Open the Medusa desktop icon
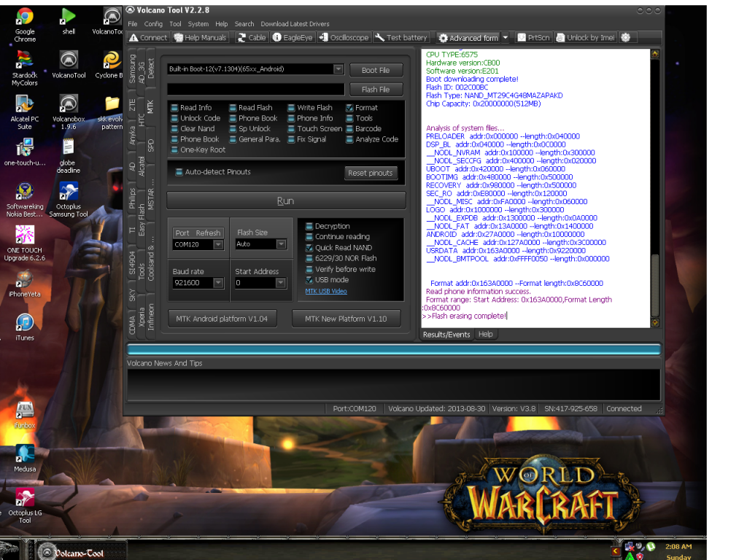This screenshot has height=560, width=747. [25, 459]
